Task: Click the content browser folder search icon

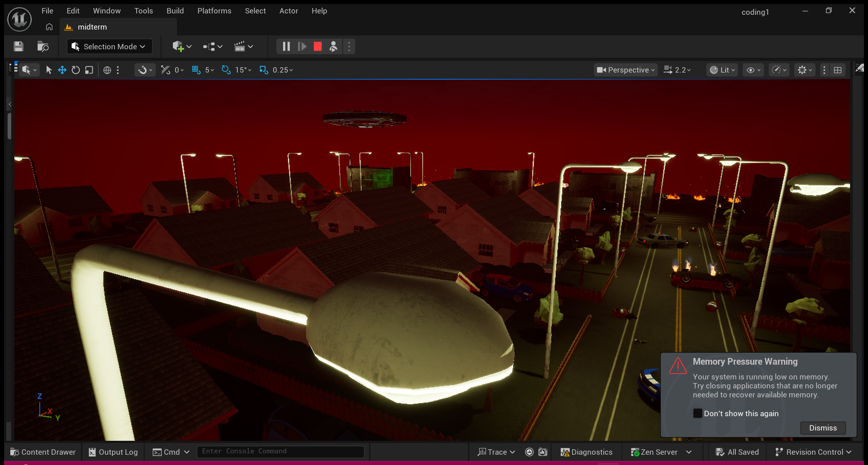Action: [43, 47]
